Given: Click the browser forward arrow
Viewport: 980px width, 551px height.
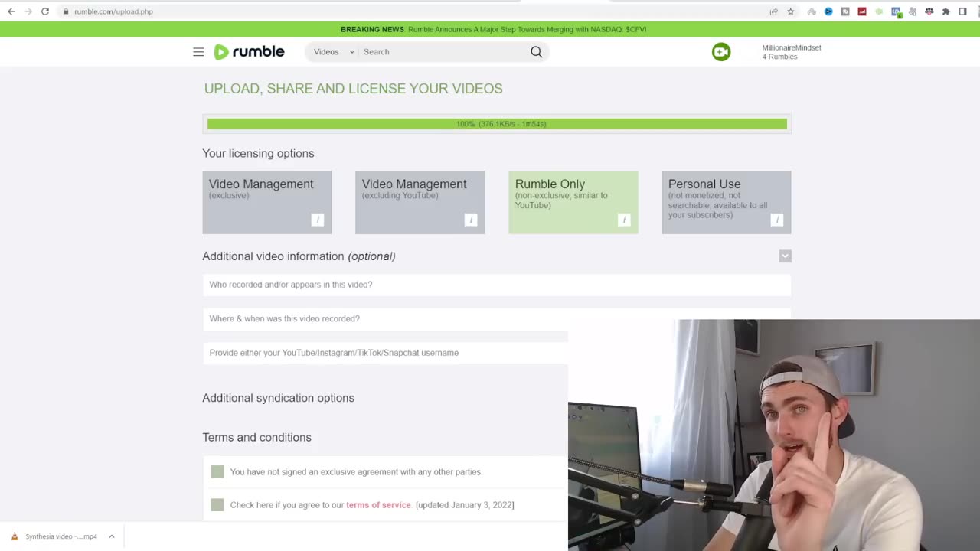Looking at the screenshot, I should [x=28, y=11].
